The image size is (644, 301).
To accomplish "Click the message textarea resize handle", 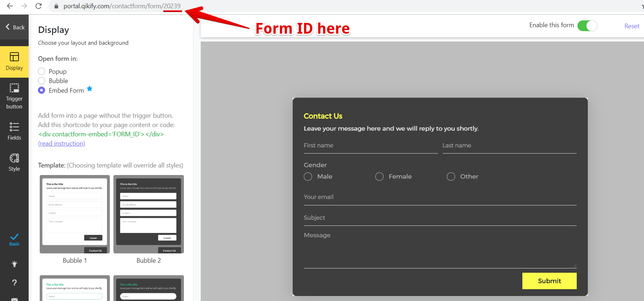I will click(x=575, y=266).
